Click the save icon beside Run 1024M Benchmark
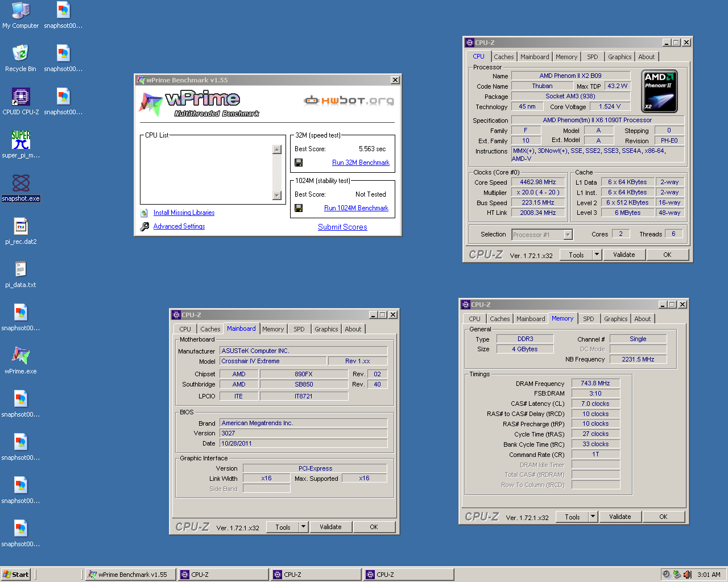Viewport: 728px width, 582px height. point(299,208)
